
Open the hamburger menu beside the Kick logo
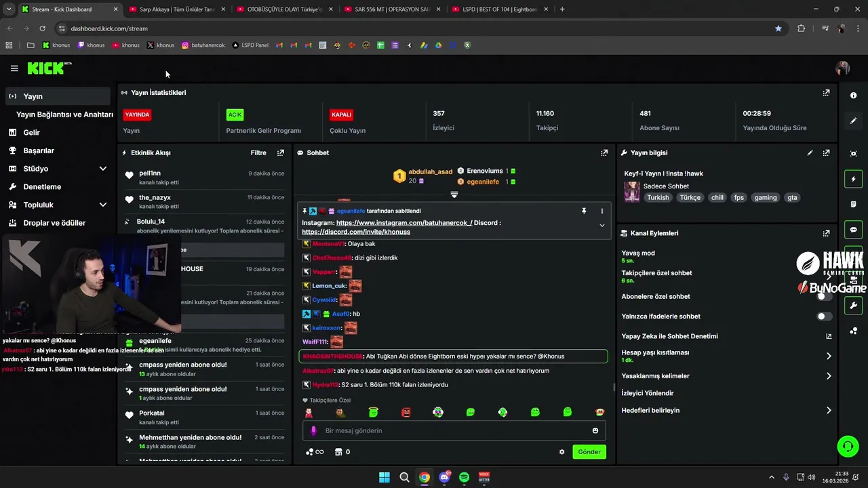(14, 68)
